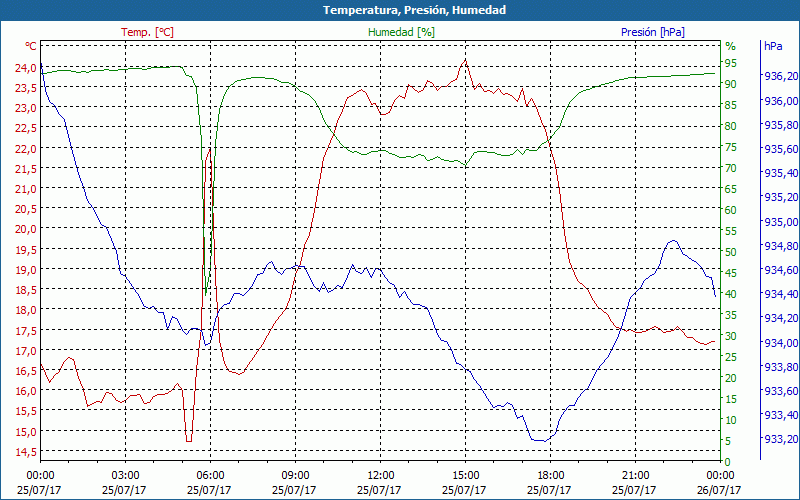The width and height of the screenshot is (800, 500).
Task: Select the '933,20' pressure axis value
Action: (781, 439)
